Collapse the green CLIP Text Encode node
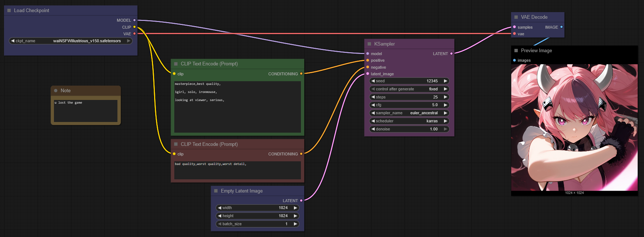Image resolution: width=644 pixels, height=237 pixels. click(x=176, y=64)
